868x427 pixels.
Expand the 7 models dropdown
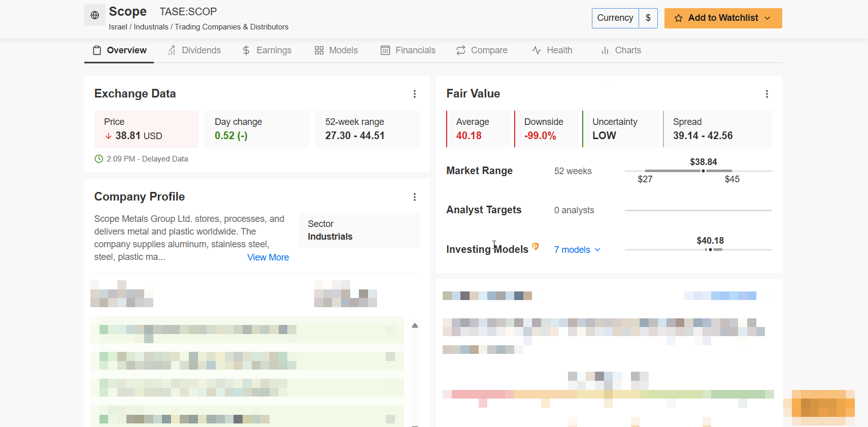pos(578,250)
